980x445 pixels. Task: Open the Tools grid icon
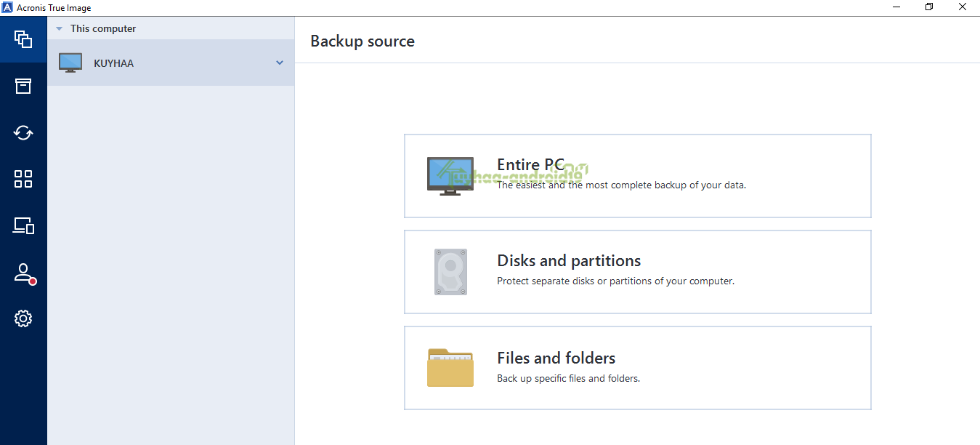point(23,179)
